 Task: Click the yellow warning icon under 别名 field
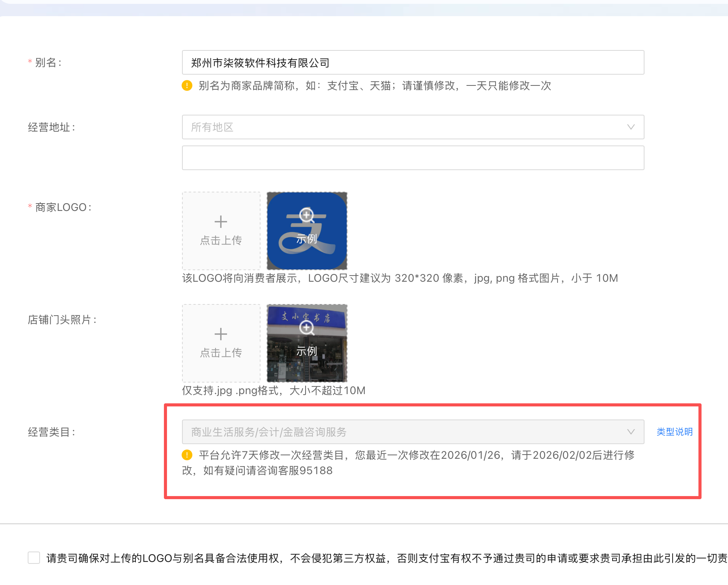[187, 85]
